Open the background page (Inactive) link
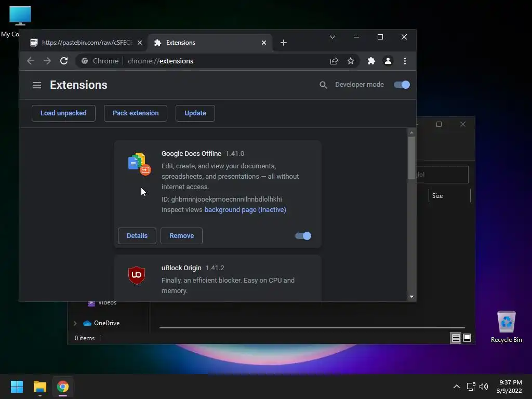The width and height of the screenshot is (532, 399). 245,210
